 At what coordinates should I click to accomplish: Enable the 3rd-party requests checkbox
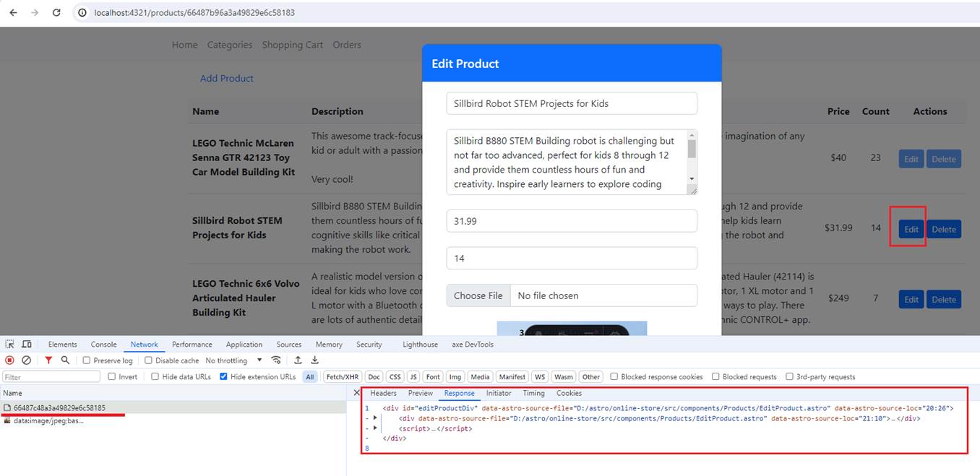tap(789, 376)
